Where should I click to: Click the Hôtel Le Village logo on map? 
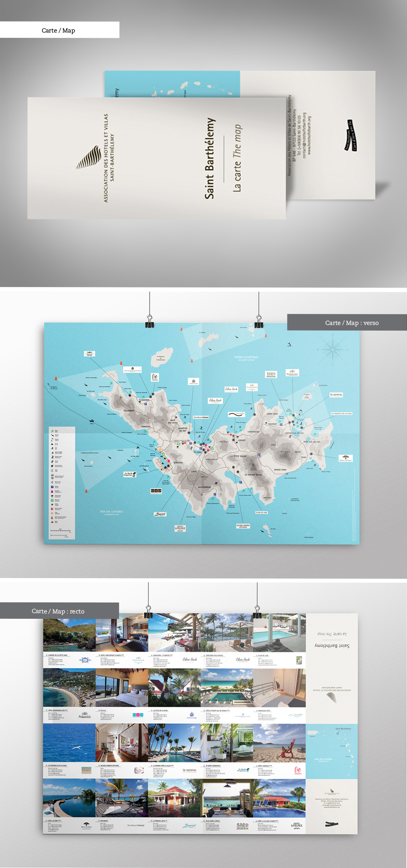[x=180, y=528]
